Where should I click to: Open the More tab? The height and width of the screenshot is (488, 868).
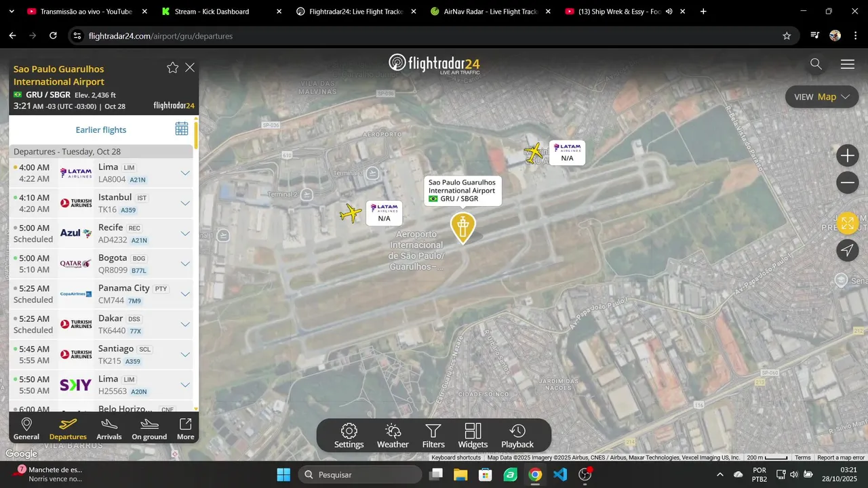pyautogui.click(x=186, y=429)
